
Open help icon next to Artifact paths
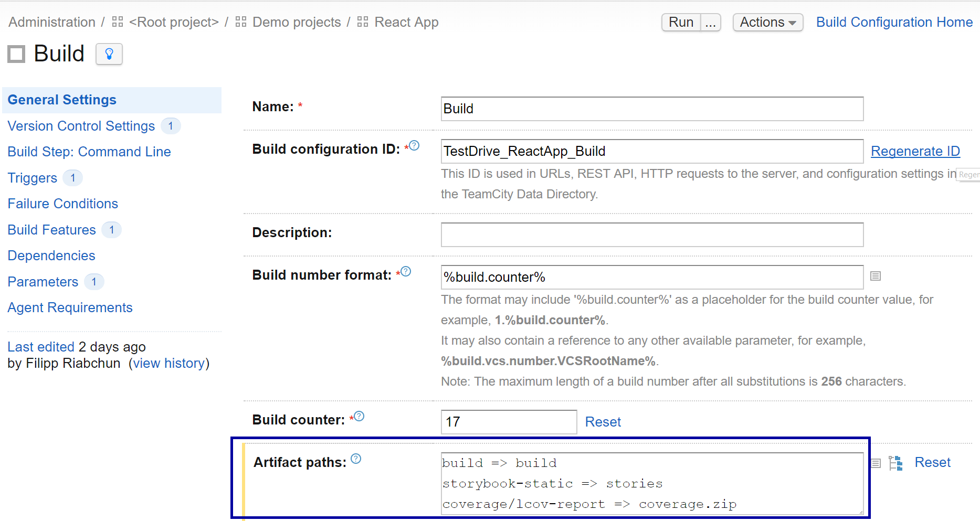pos(356,459)
